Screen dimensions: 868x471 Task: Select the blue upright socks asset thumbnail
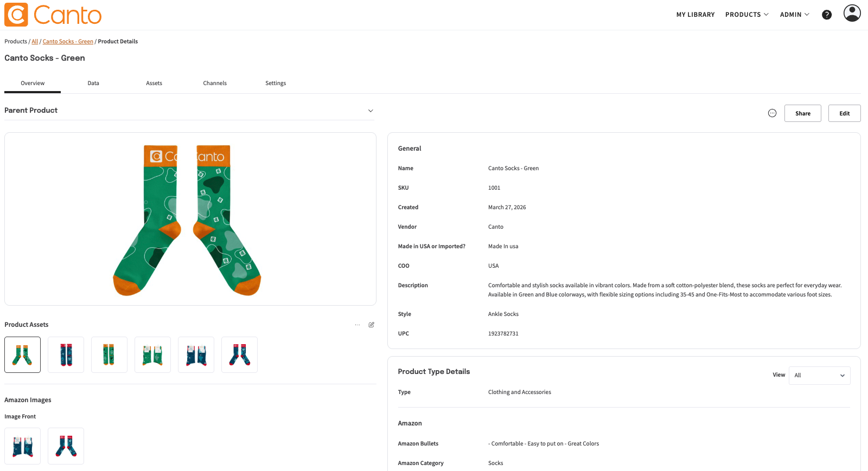coord(66,354)
